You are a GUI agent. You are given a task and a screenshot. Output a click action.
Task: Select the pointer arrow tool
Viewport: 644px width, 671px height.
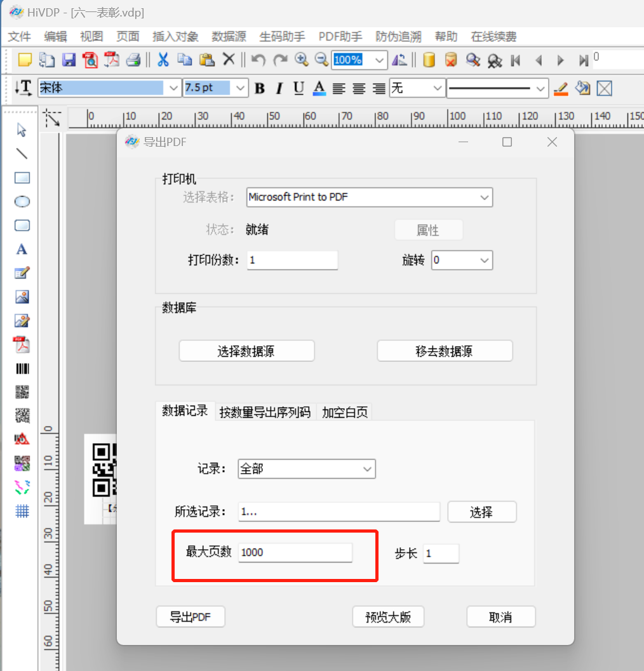tap(22, 130)
